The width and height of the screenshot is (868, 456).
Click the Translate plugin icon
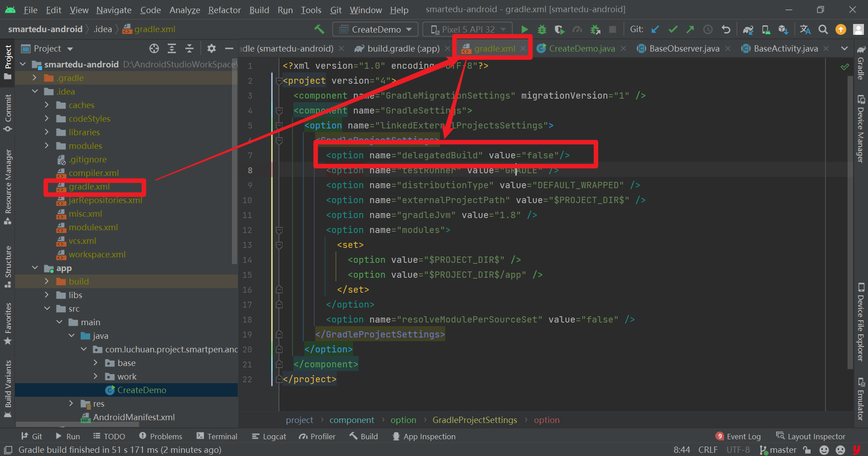(805, 29)
